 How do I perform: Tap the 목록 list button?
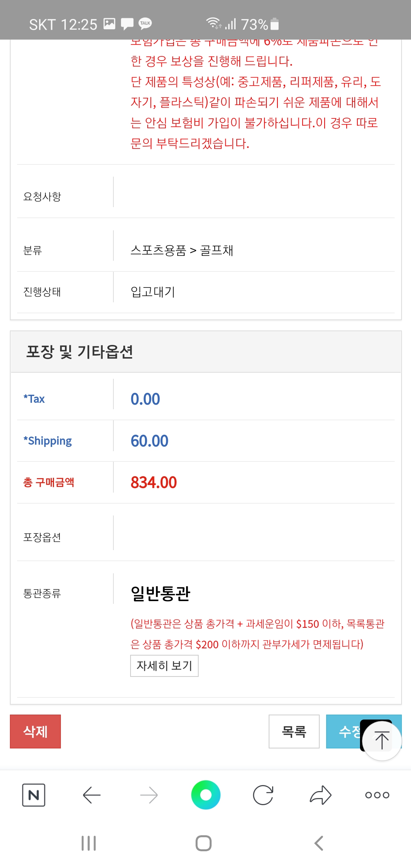point(294,731)
